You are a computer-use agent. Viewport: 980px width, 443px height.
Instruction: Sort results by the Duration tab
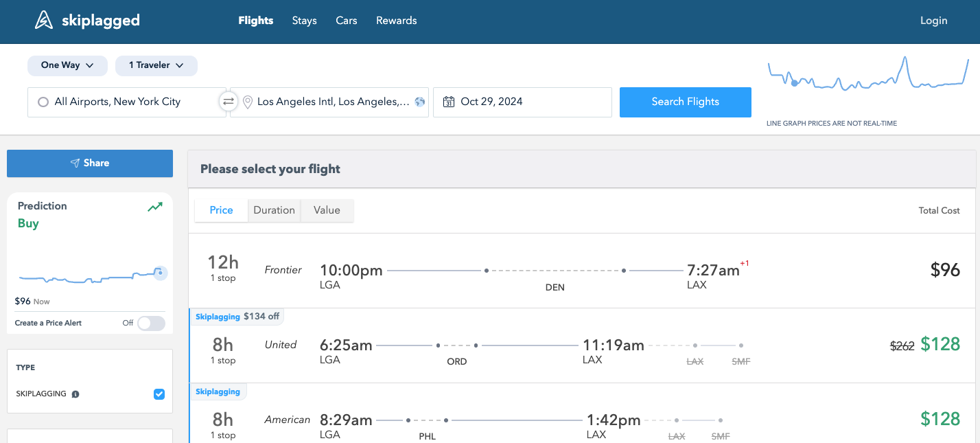click(274, 210)
